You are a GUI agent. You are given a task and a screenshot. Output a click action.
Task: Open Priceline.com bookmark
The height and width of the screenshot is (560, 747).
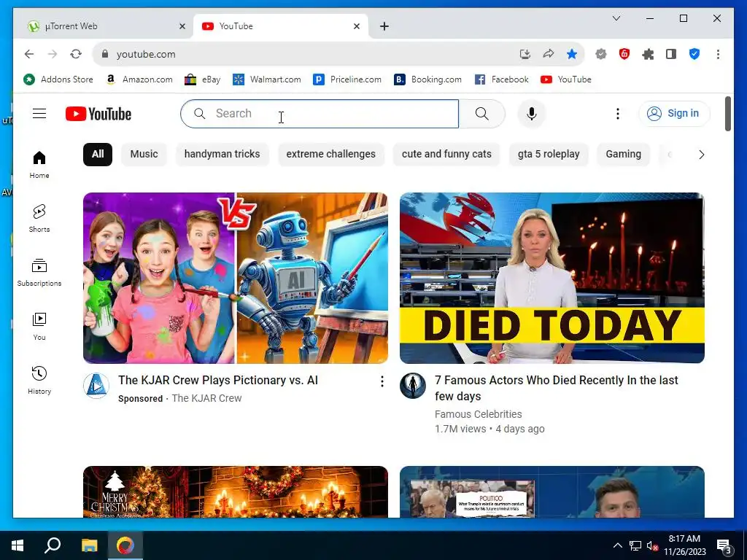[x=347, y=79]
